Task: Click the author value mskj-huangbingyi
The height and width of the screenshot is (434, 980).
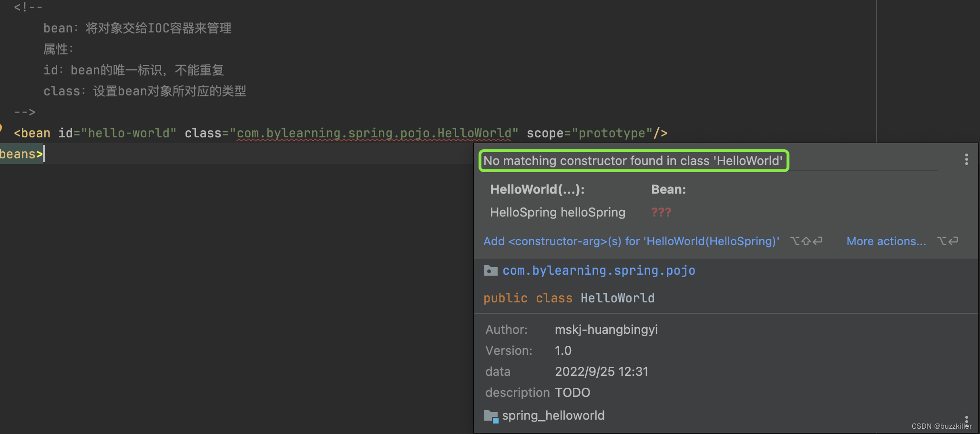Action: (x=606, y=330)
